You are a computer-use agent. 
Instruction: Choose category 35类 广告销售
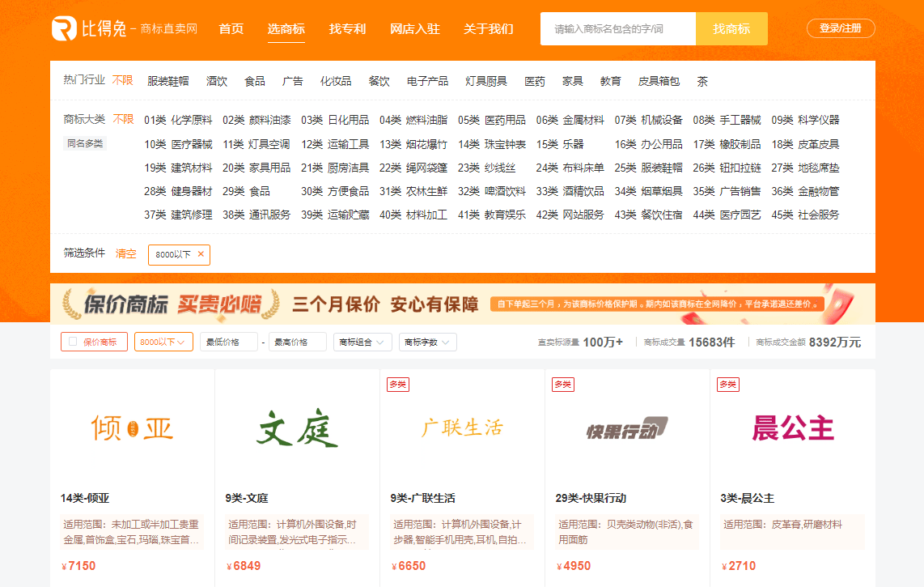click(x=727, y=192)
